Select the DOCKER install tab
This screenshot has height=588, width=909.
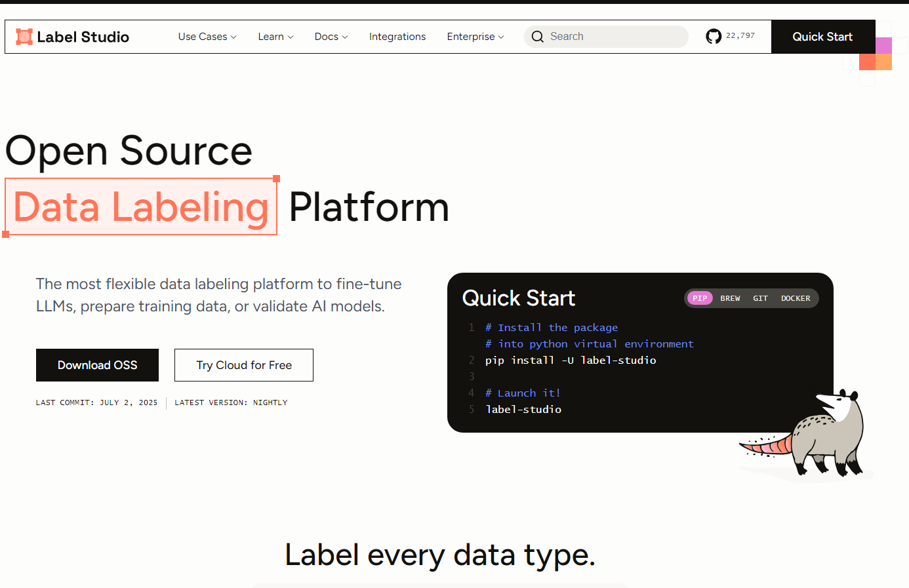[796, 298]
